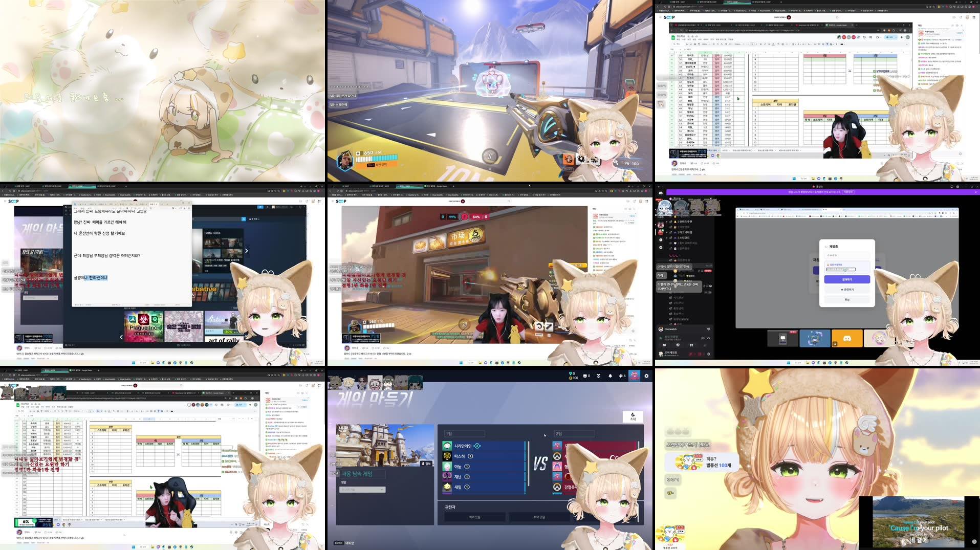Open the settings gear in the Overwatch lobby
The height and width of the screenshot is (550, 980).
pyautogui.click(x=646, y=376)
